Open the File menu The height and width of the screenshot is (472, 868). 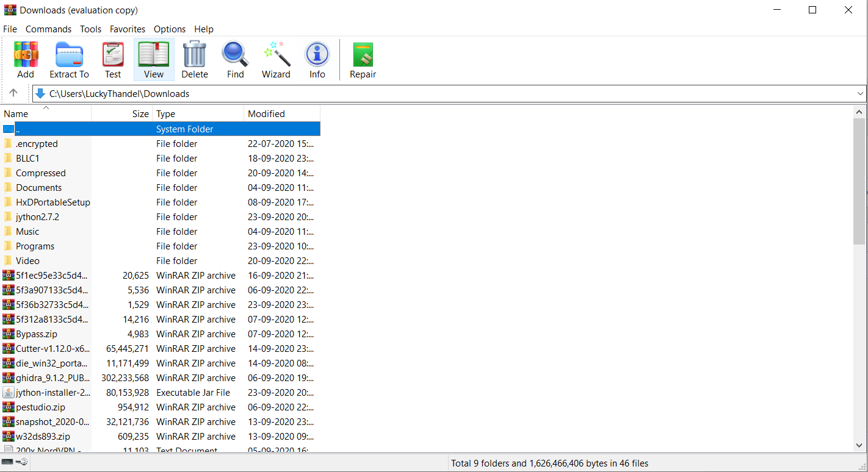10,29
